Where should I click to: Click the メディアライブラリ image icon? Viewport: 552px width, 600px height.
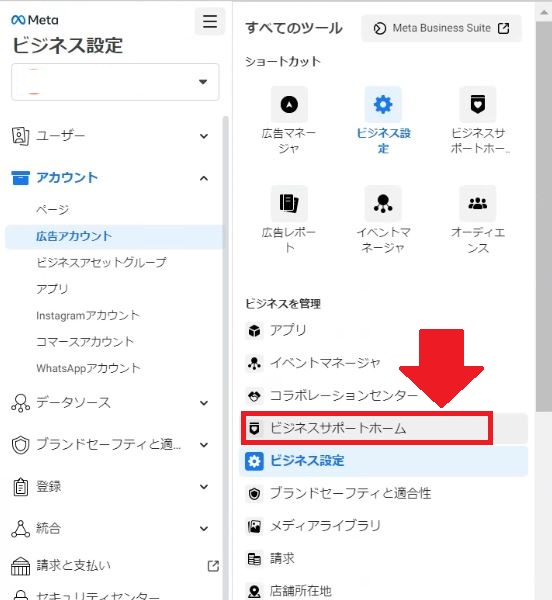coord(254,527)
